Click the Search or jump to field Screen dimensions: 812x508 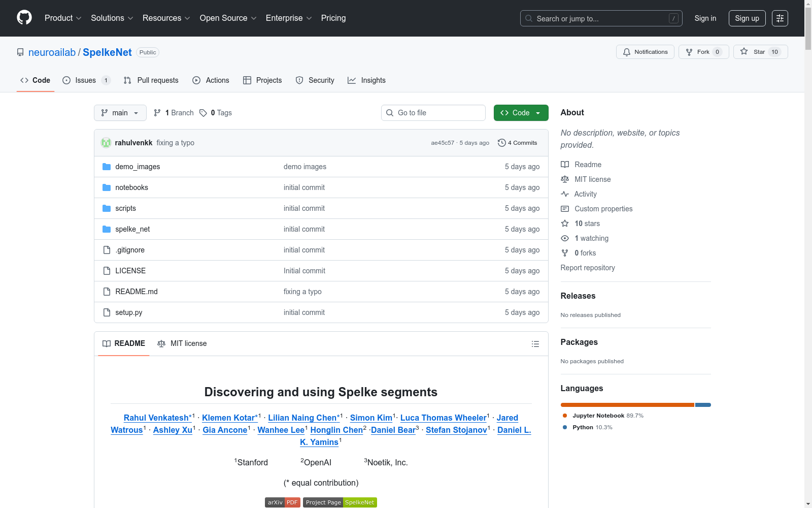(x=601, y=18)
